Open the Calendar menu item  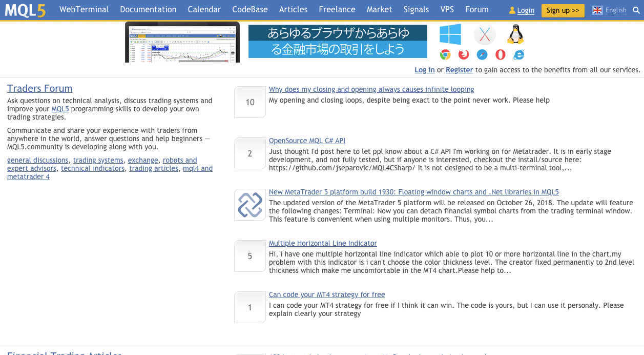pyautogui.click(x=204, y=10)
